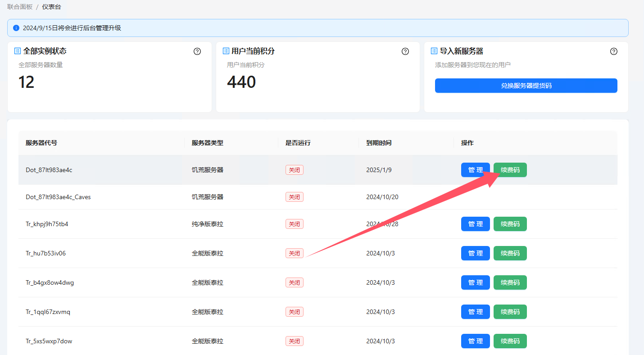This screenshot has width=644, height=355.
Task: Click help icon on 导入新服务器 card
Action: tap(614, 51)
